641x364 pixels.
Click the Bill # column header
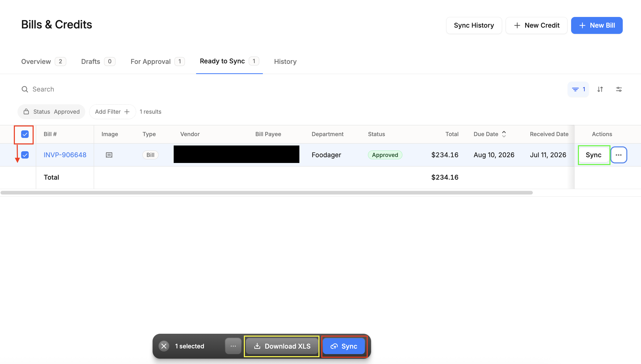click(50, 134)
